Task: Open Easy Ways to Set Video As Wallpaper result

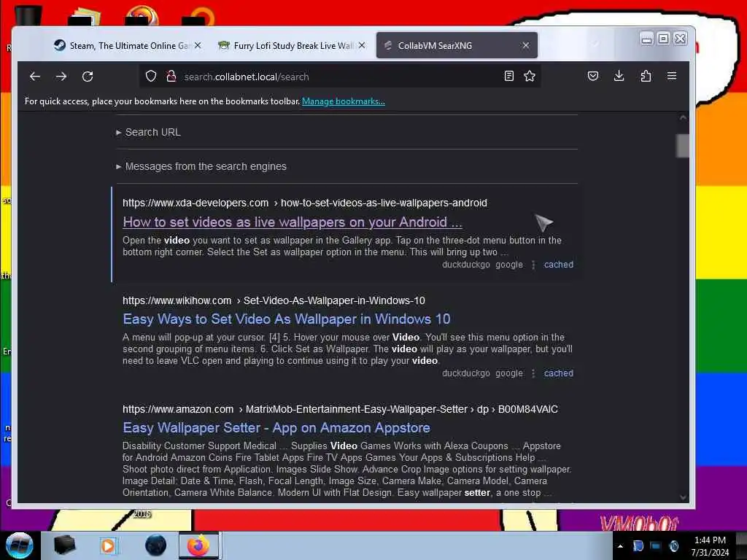Action: 286,319
